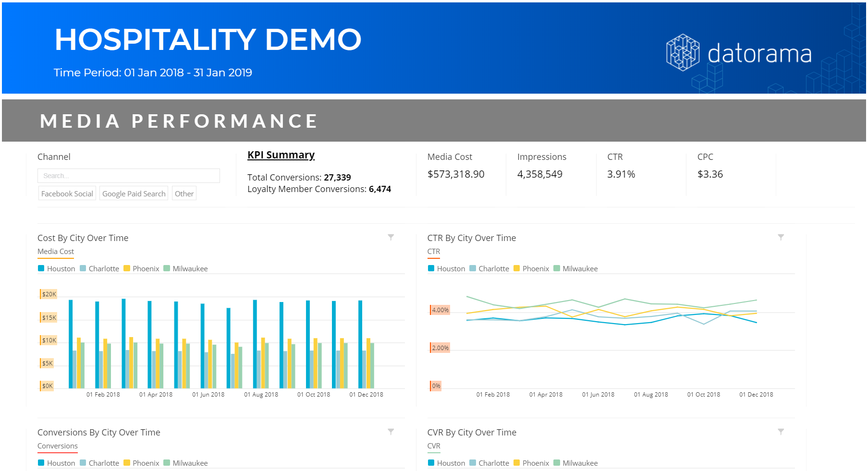The width and height of the screenshot is (868, 471).
Task: Open the filter on CVR By City Over Time chart
Action: (x=781, y=431)
